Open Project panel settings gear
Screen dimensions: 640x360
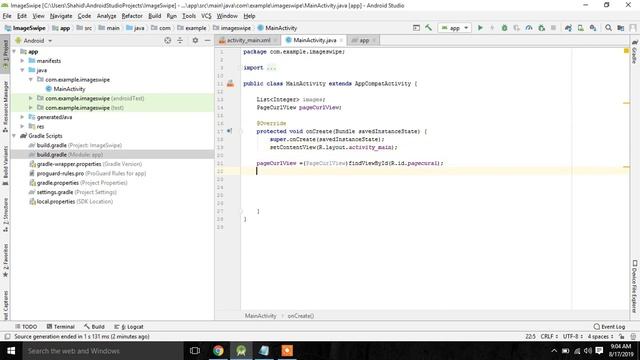click(195, 40)
